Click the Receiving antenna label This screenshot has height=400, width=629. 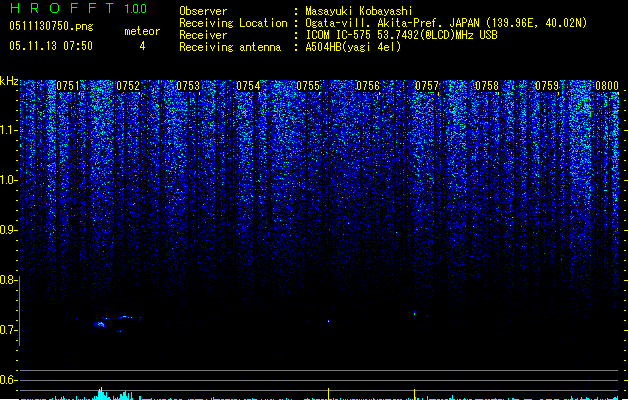coord(230,47)
